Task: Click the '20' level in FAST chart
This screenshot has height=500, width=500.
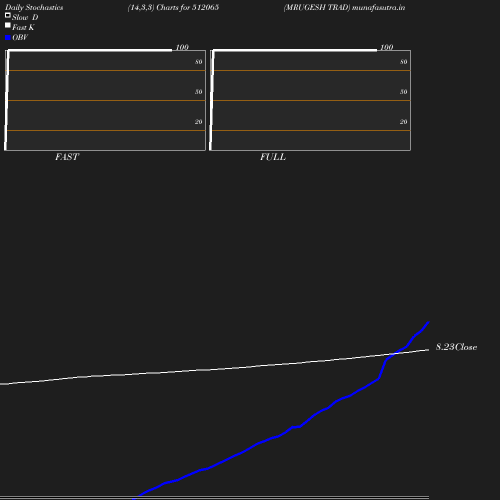Action: pyautogui.click(x=199, y=122)
